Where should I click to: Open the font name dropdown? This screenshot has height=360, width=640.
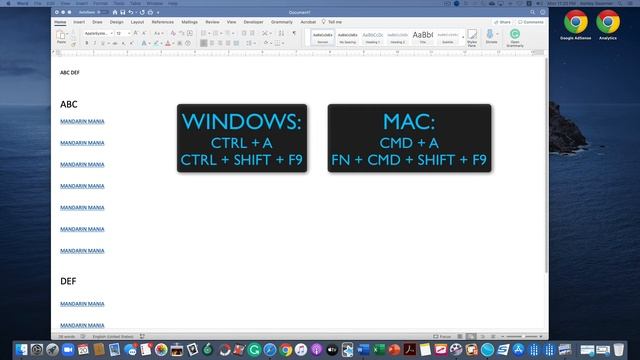point(111,33)
